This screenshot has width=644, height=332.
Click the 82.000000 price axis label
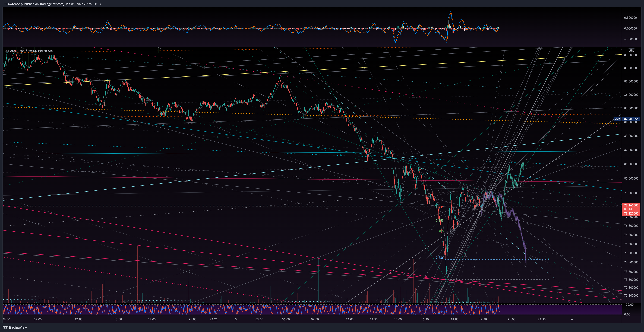click(x=631, y=150)
